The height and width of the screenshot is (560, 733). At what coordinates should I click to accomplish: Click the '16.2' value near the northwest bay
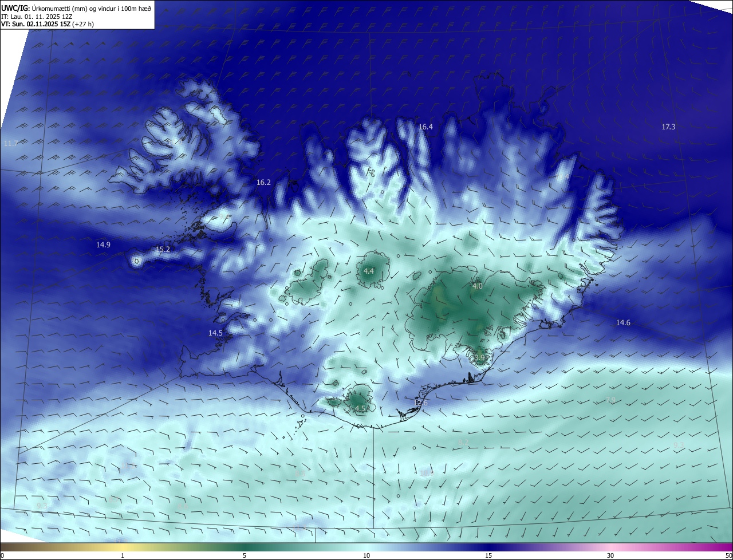coord(263,183)
